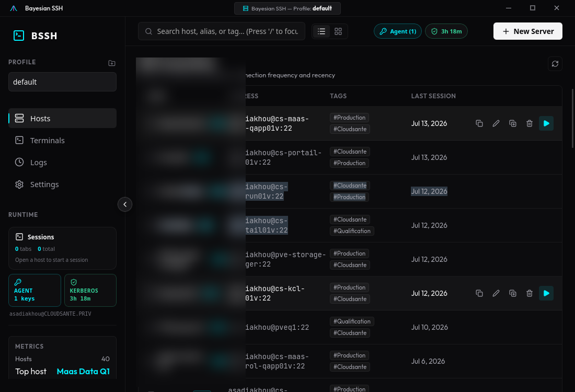Duplicate the cs-maas qapp01v host row
575x392 pixels.
click(x=513, y=123)
